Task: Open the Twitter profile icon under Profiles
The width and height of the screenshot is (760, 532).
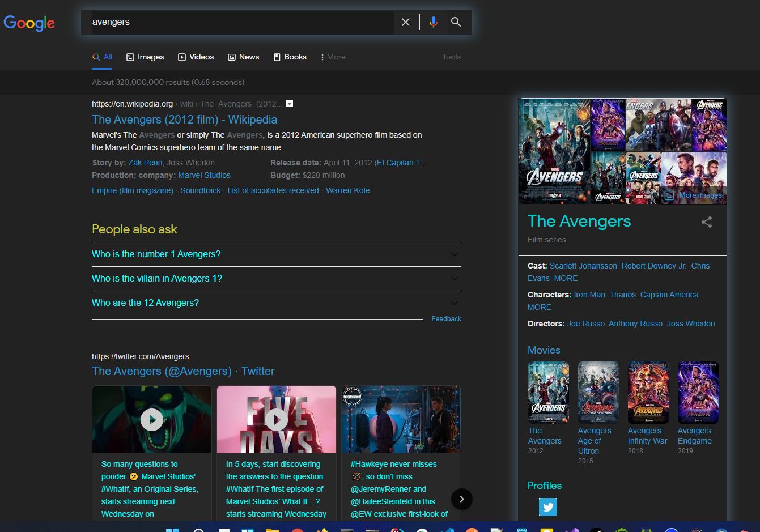Action: click(548, 507)
